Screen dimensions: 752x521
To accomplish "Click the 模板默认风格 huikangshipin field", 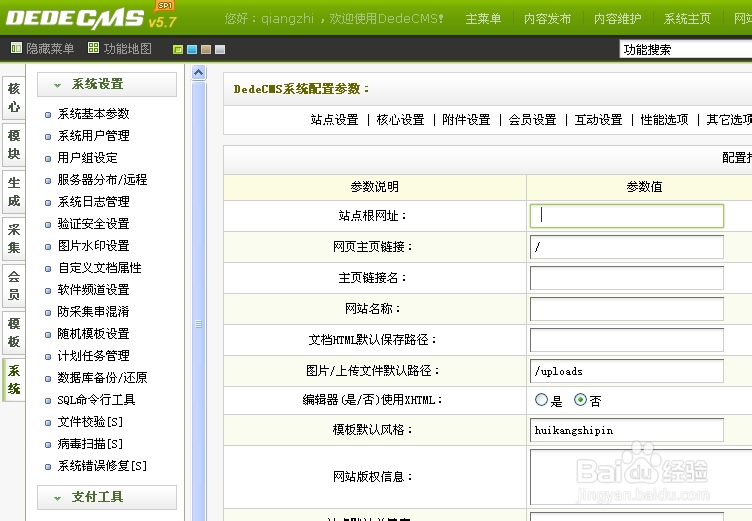I will [x=627, y=430].
